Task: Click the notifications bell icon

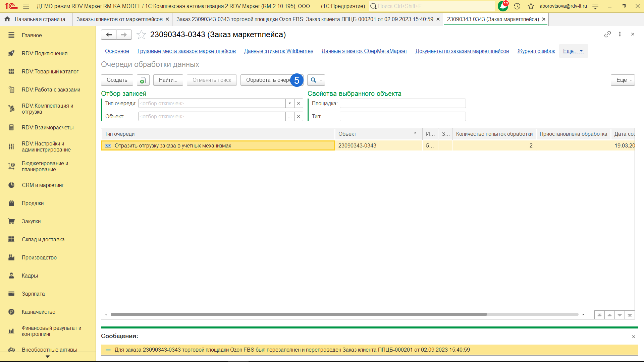Action: (x=502, y=6)
